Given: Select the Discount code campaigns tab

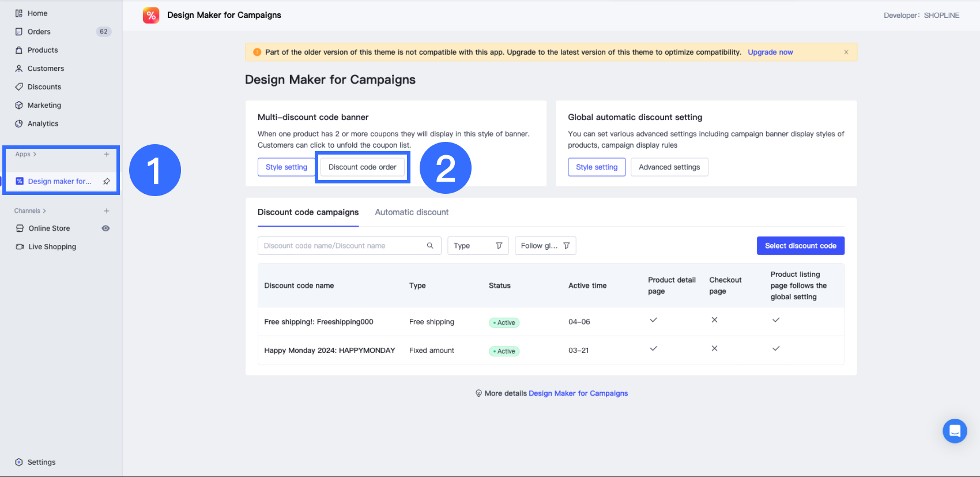Looking at the screenshot, I should pyautogui.click(x=308, y=212).
